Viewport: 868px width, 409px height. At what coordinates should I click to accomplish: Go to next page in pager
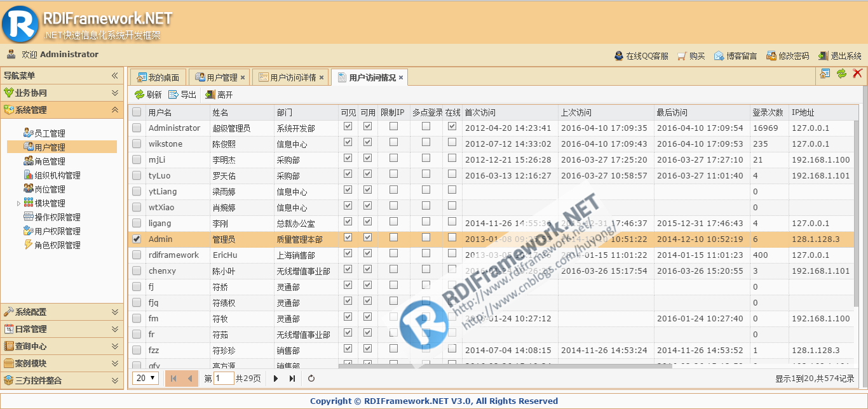[276, 379]
